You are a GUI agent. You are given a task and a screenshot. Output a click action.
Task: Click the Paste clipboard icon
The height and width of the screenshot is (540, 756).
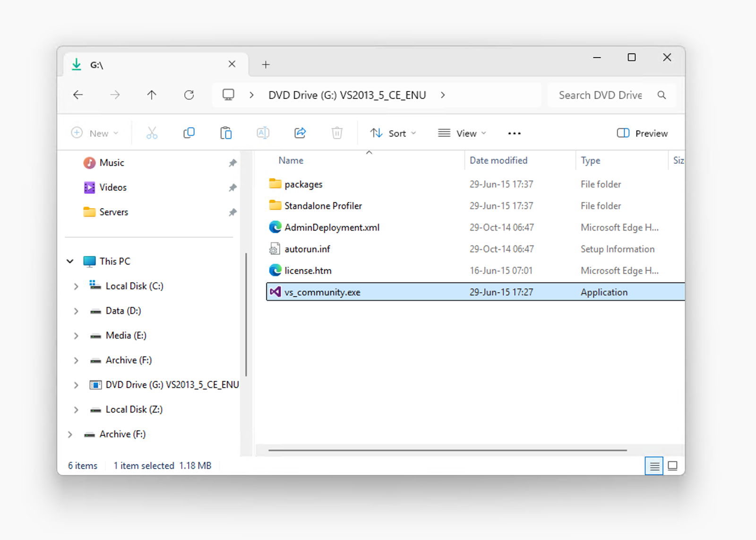tap(226, 133)
